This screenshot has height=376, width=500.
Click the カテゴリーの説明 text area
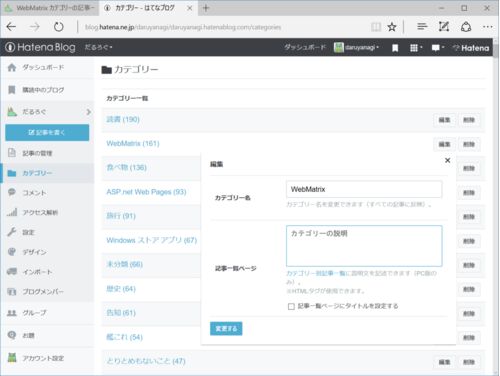coord(364,246)
